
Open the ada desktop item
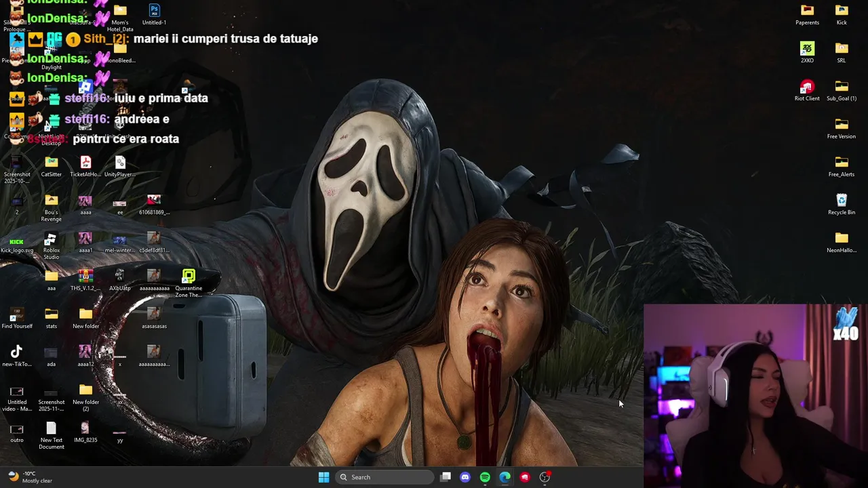(52, 352)
